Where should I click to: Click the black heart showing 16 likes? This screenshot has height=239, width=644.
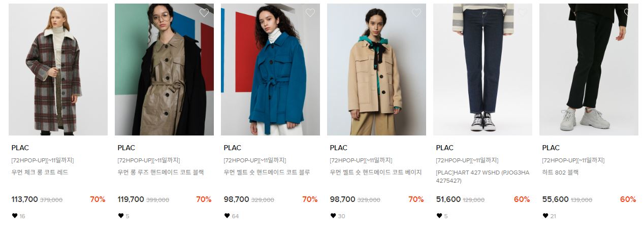coord(15,216)
